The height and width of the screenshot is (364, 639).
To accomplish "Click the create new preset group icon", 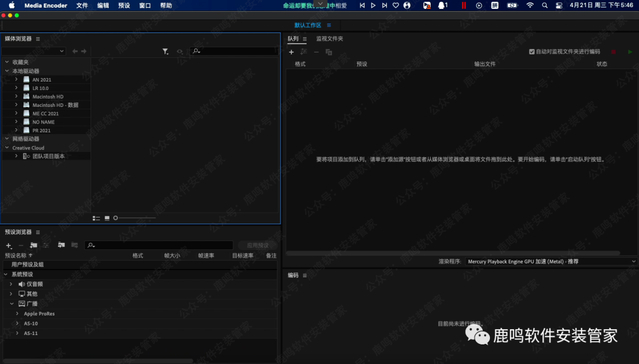I will point(34,245).
